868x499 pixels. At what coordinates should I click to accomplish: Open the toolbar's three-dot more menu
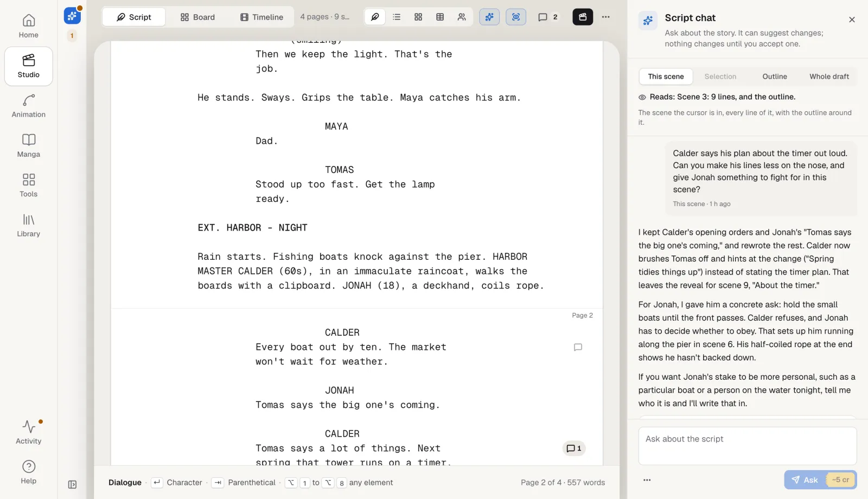(x=606, y=17)
